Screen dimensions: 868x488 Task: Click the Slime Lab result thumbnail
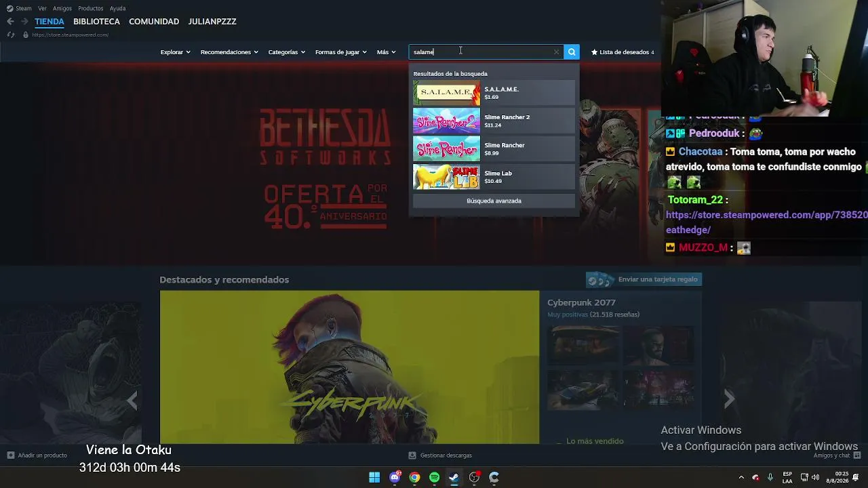(446, 177)
